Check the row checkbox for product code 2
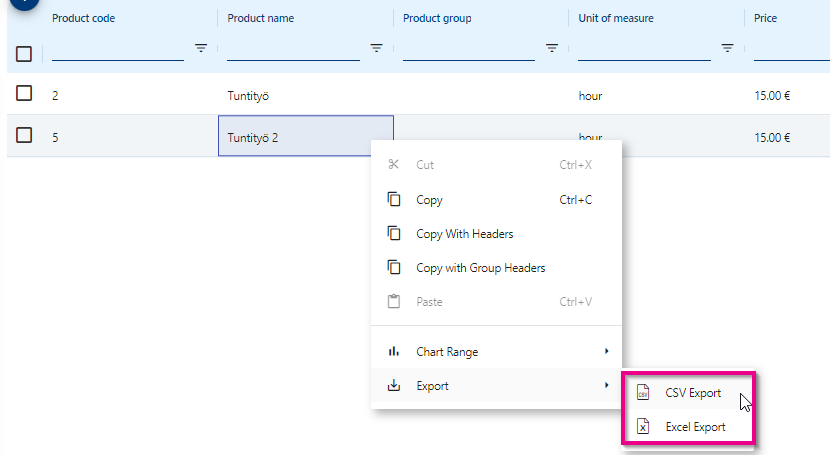Image resolution: width=830 pixels, height=455 pixels. click(x=24, y=94)
